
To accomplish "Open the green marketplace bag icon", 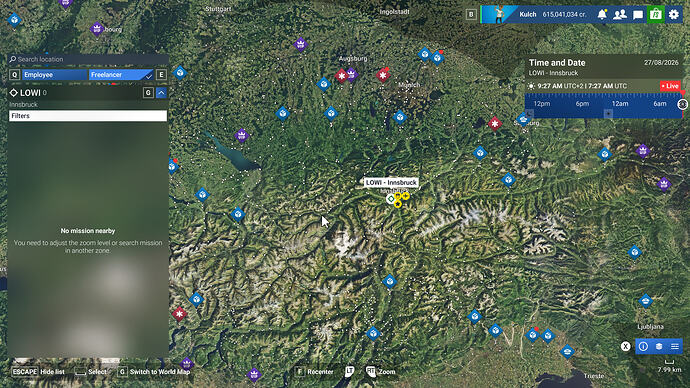I will pyautogui.click(x=656, y=15).
